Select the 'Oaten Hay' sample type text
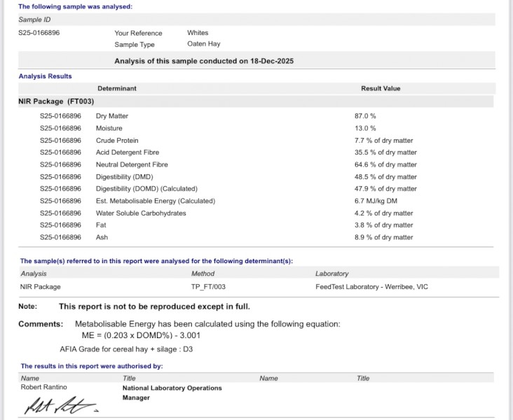 (x=203, y=44)
